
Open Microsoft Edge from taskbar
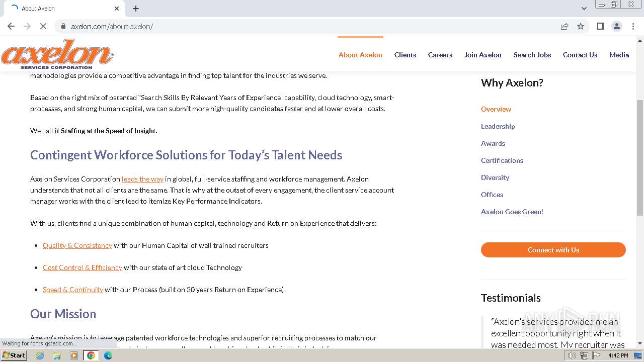108,355
